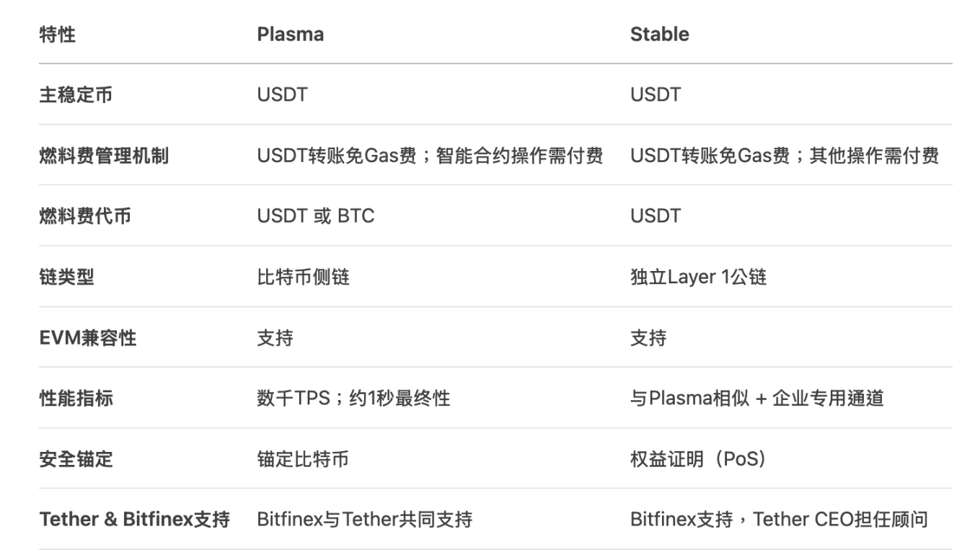Select the 锚定比特币 cell
980x555 pixels.
[x=303, y=458]
